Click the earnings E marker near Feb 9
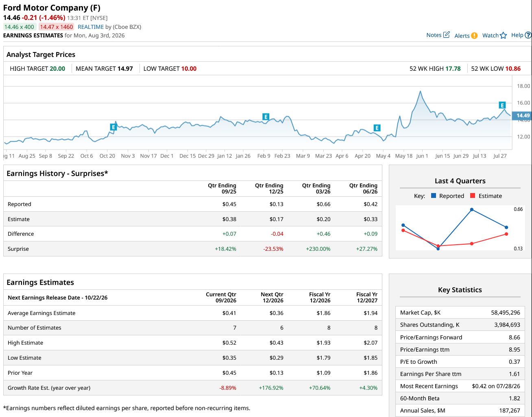The height and width of the screenshot is (417, 532). pyautogui.click(x=266, y=117)
